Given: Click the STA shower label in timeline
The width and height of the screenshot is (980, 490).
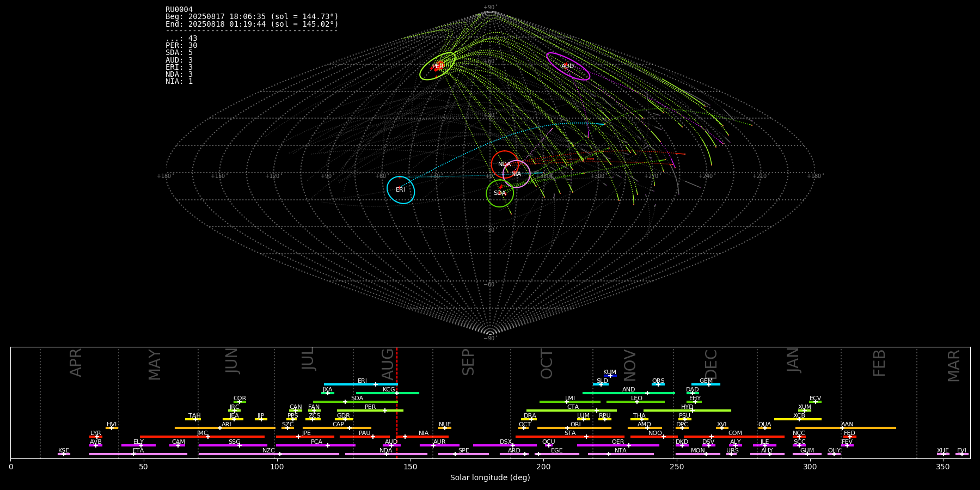Looking at the screenshot, I should (570, 433).
